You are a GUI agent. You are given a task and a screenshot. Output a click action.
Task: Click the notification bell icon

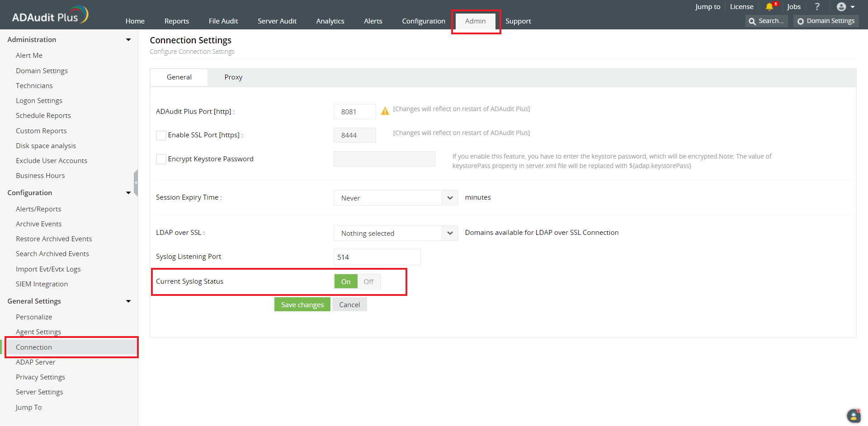[769, 7]
